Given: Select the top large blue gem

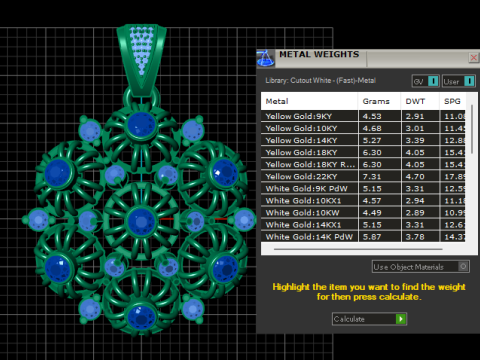Looking at the screenshot, I should pyautogui.click(x=142, y=124).
